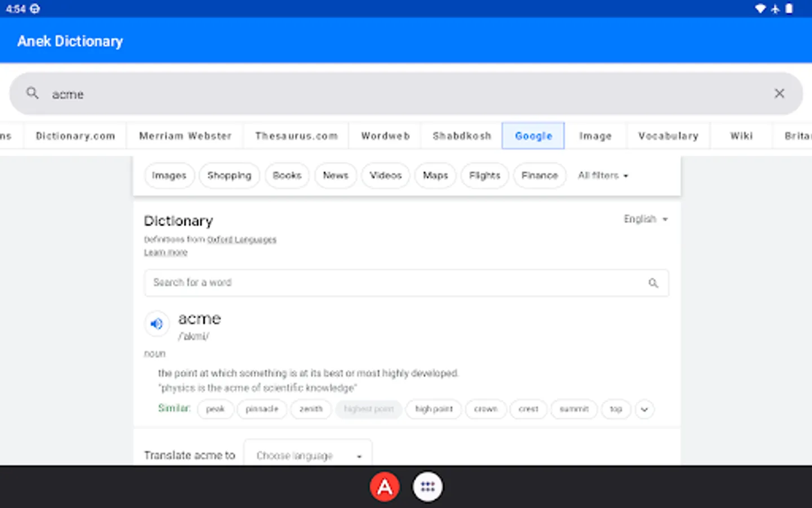Image resolution: width=812 pixels, height=508 pixels.
Task: Tap the 'high point' synonym chip
Action: (x=434, y=409)
